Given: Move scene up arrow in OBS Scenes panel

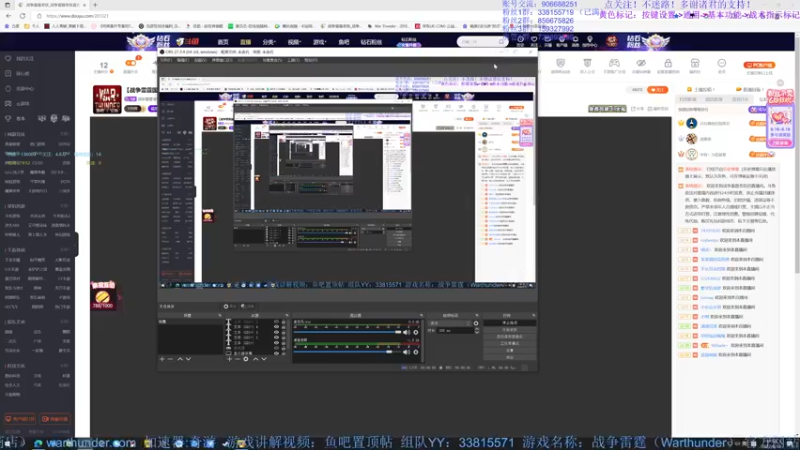Looking at the screenshot, I should 180,359.
